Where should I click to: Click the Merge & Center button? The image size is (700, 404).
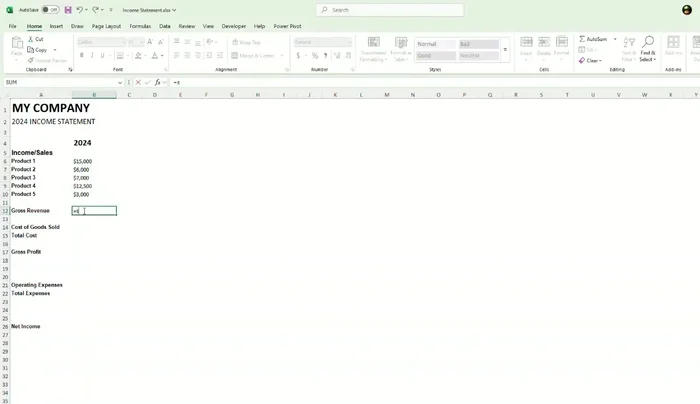point(253,56)
